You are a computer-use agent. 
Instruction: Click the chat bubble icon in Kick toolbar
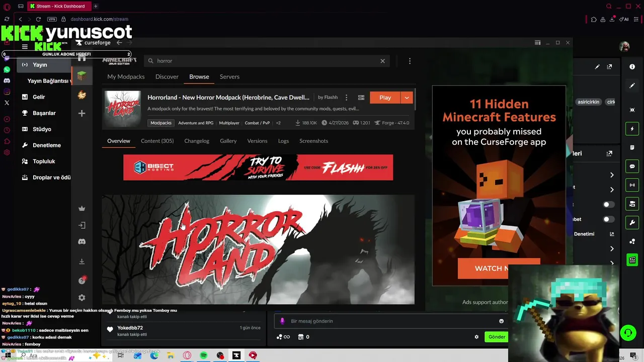(632, 166)
